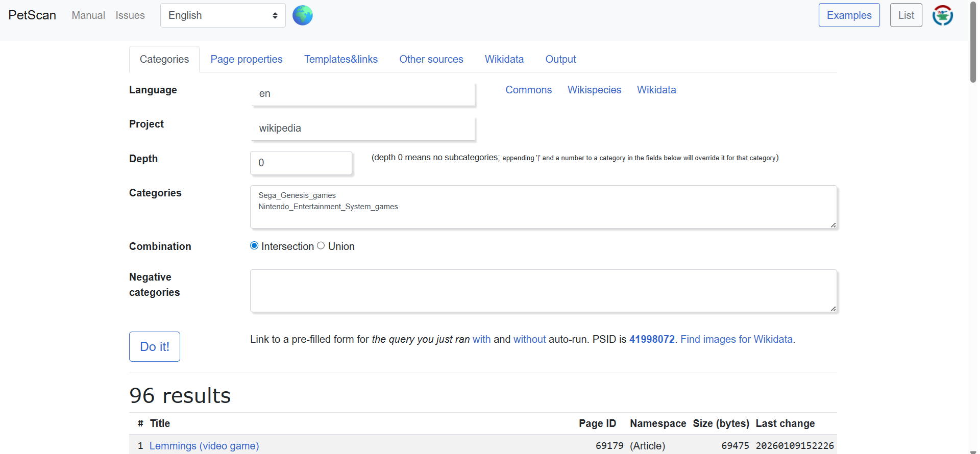Follow Find images for Wikidata link

(737, 339)
